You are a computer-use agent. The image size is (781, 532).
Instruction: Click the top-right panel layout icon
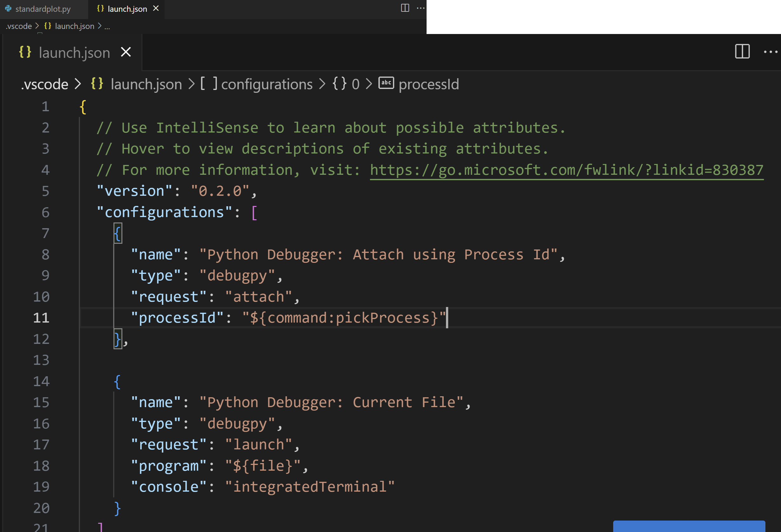(743, 52)
